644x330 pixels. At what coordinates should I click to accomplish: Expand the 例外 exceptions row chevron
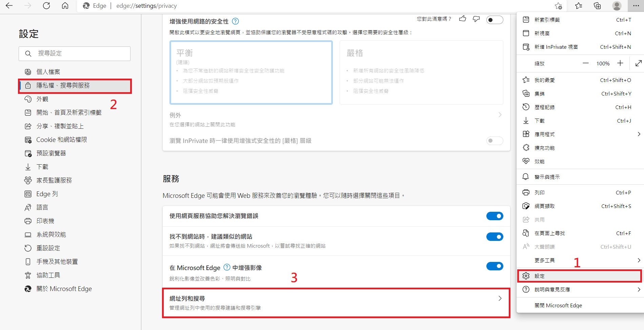500,115
